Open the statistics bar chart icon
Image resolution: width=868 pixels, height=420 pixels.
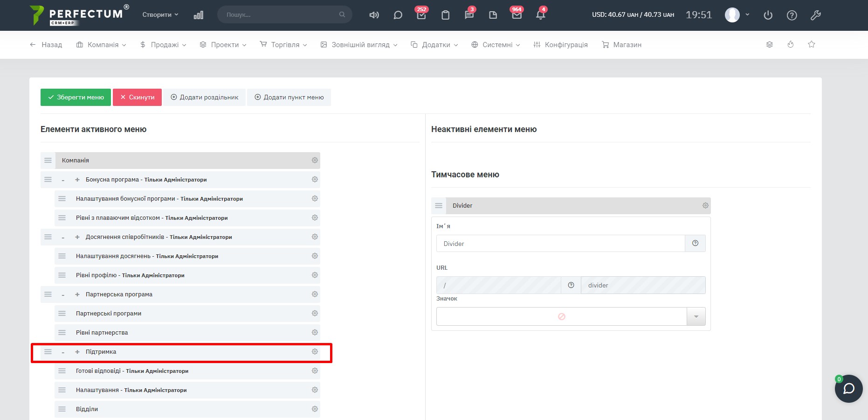pos(199,15)
